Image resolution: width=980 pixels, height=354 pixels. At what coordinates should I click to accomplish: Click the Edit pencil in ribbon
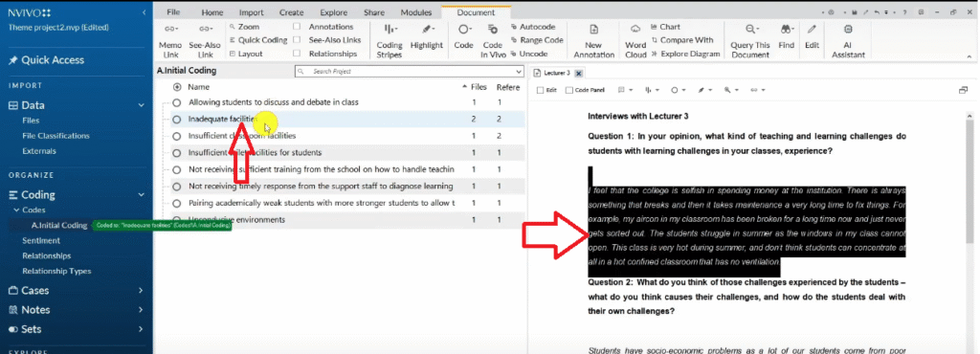[x=812, y=37]
